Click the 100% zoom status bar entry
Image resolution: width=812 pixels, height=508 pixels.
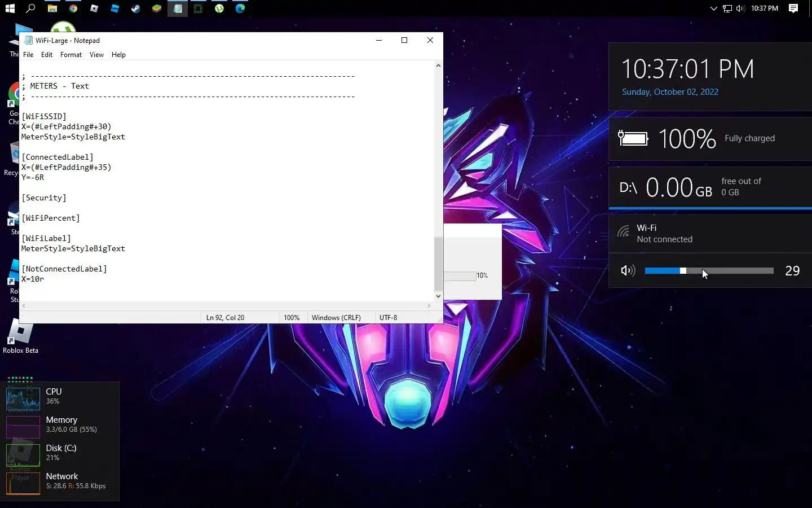[292, 318]
